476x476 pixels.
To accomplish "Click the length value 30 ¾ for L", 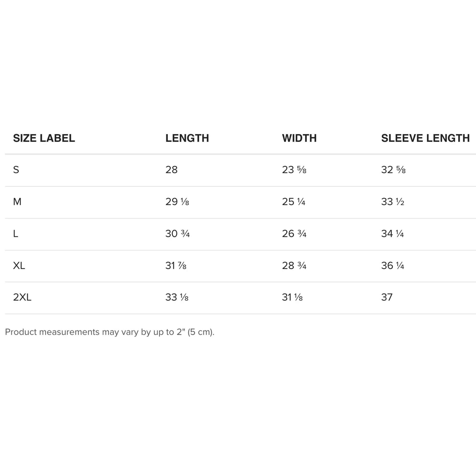I will coord(177,234).
